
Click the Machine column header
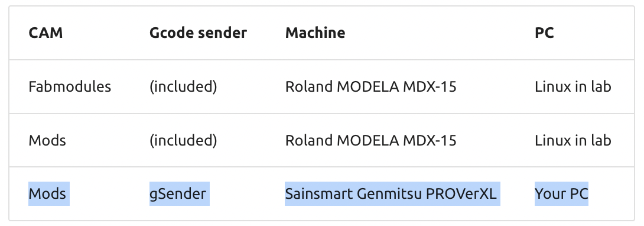[315, 33]
